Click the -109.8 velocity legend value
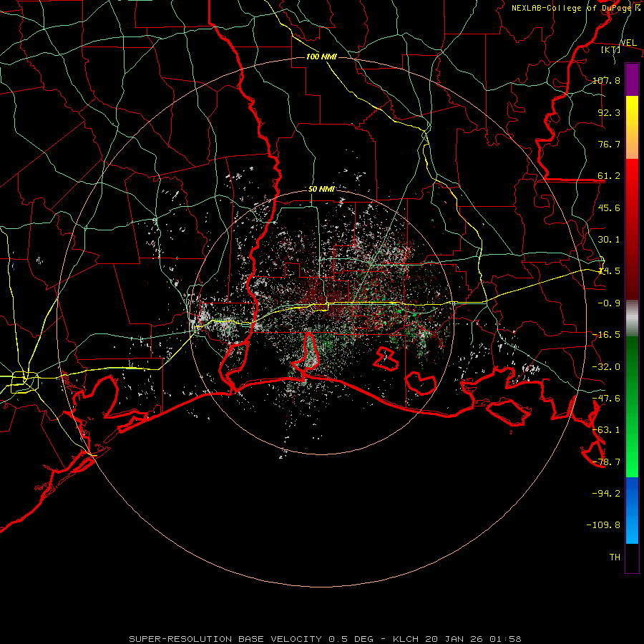The image size is (644, 644). click(603, 525)
